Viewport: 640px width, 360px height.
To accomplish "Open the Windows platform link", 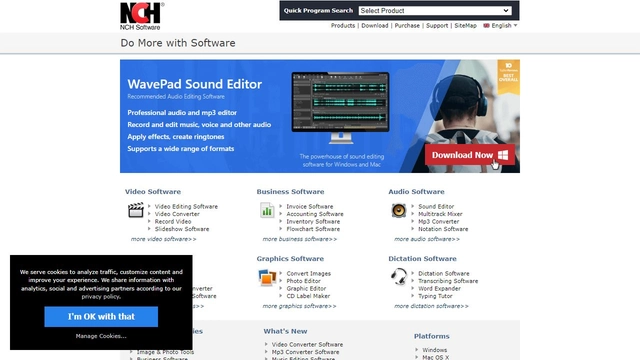I will pos(434,350).
